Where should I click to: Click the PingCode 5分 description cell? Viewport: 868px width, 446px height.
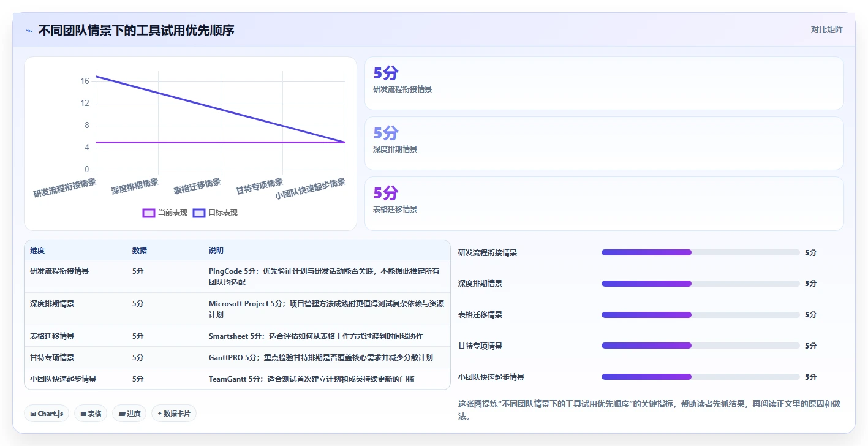point(326,276)
